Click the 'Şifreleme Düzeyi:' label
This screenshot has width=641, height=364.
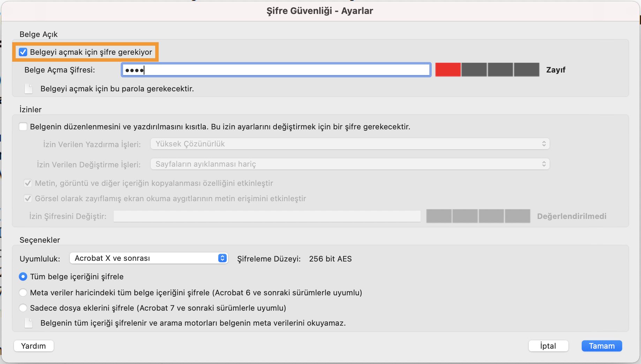(269, 259)
